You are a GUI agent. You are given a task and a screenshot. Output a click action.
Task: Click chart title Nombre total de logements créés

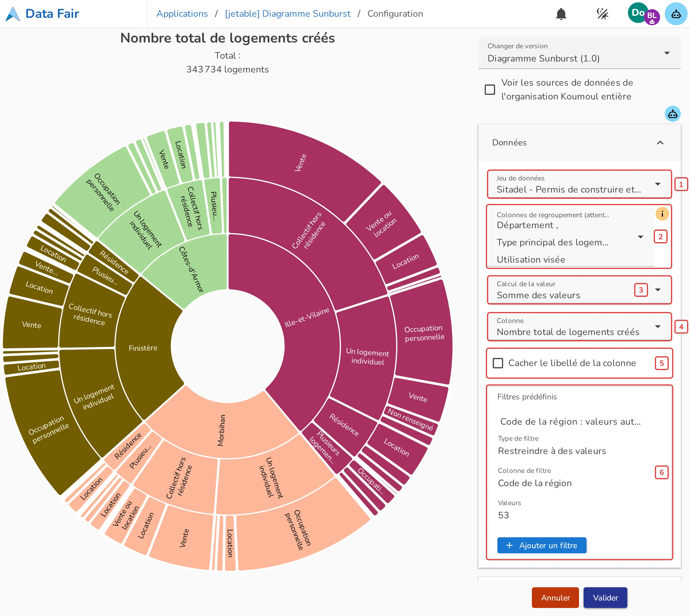[227, 38]
